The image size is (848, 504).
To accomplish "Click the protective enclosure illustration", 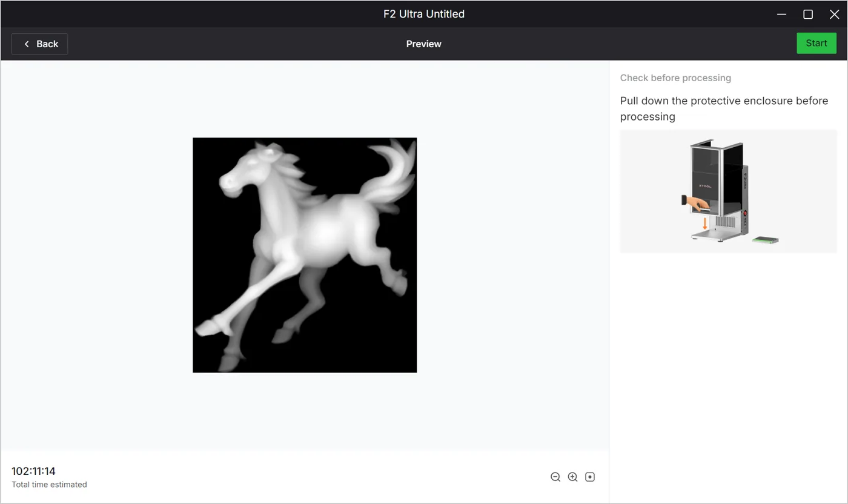I will pyautogui.click(x=728, y=191).
